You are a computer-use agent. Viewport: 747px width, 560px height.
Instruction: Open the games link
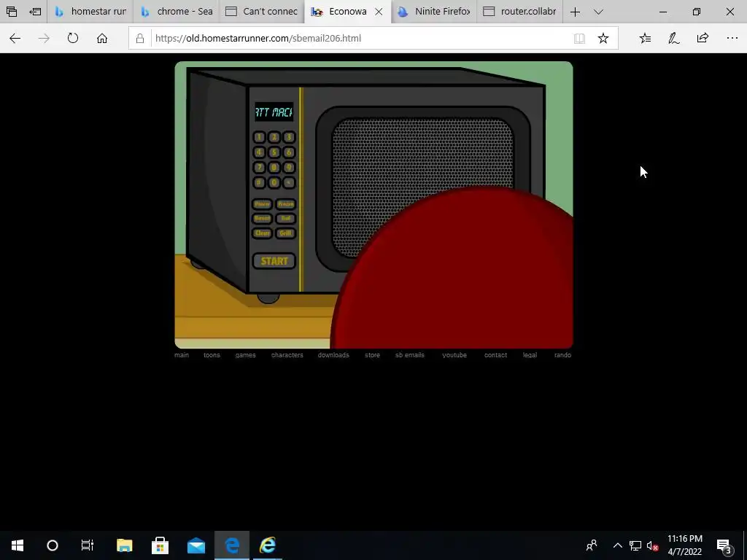245,355
